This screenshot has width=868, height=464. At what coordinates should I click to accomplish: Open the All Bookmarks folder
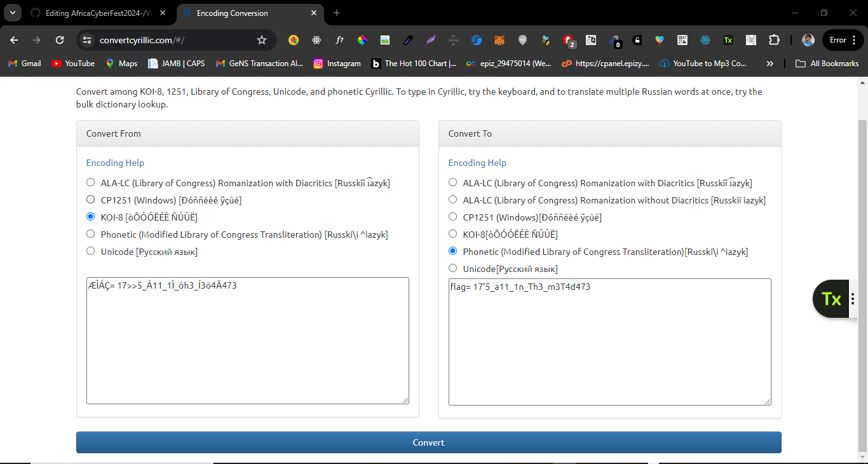(x=827, y=64)
